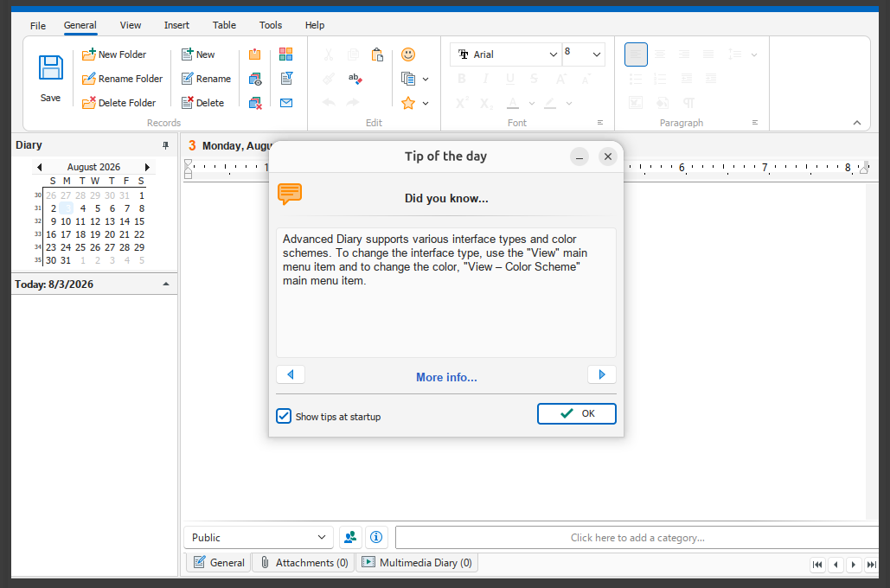890x588 pixels.
Task: Click the orange star favorites icon
Action: (408, 103)
